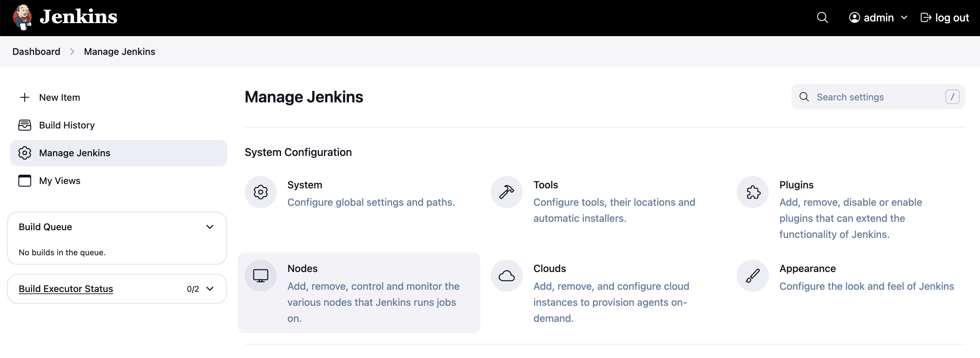
Task: Open the Plugins management title
Action: pos(796,185)
